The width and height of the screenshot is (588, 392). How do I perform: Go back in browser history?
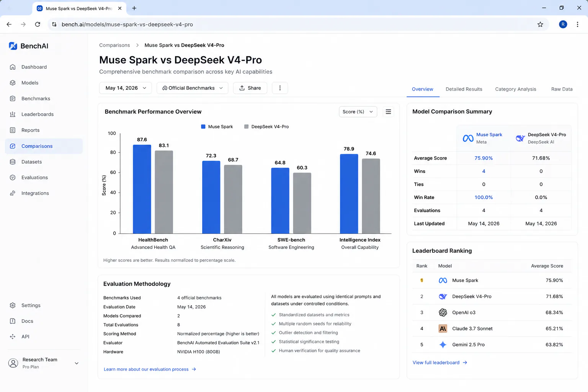pyautogui.click(x=9, y=24)
